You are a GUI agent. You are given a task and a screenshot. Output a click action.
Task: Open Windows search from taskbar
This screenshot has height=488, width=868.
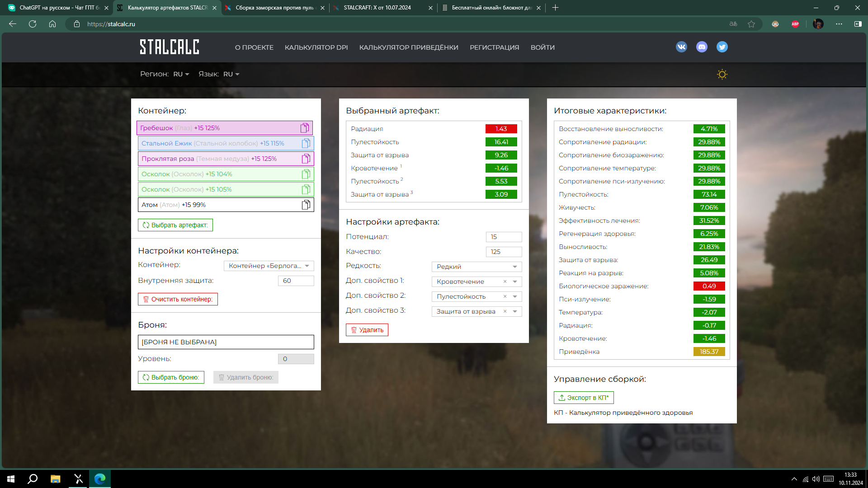coord(33,479)
